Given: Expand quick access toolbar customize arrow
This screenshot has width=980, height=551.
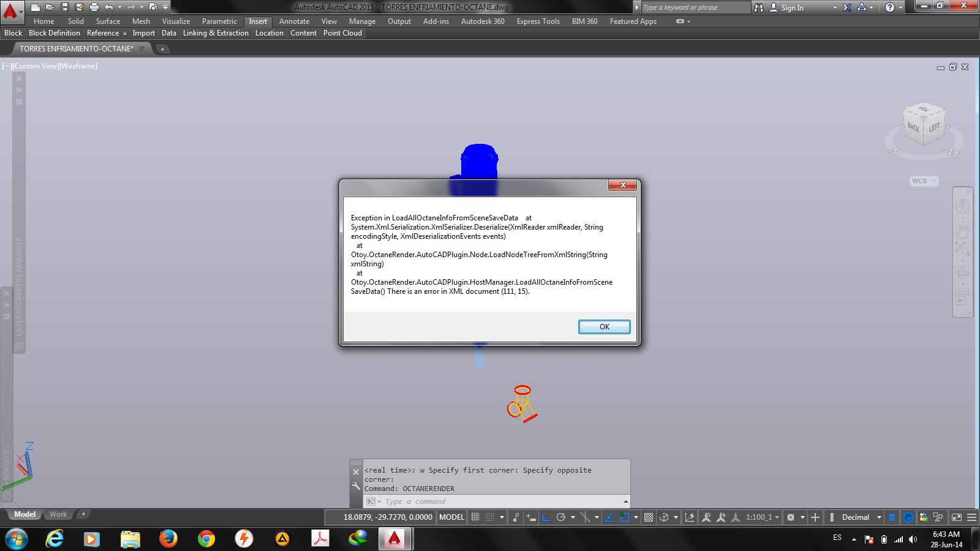Looking at the screenshot, I should point(165,7).
